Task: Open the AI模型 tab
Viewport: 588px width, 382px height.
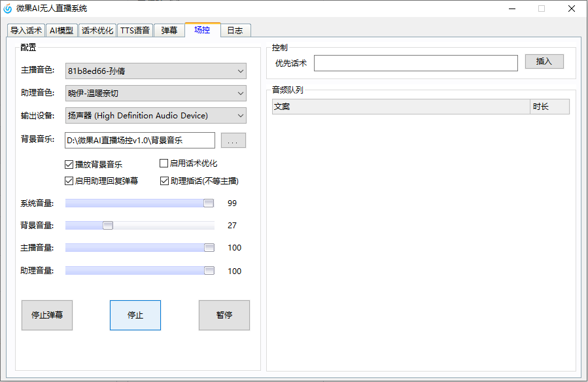Action: (x=61, y=31)
